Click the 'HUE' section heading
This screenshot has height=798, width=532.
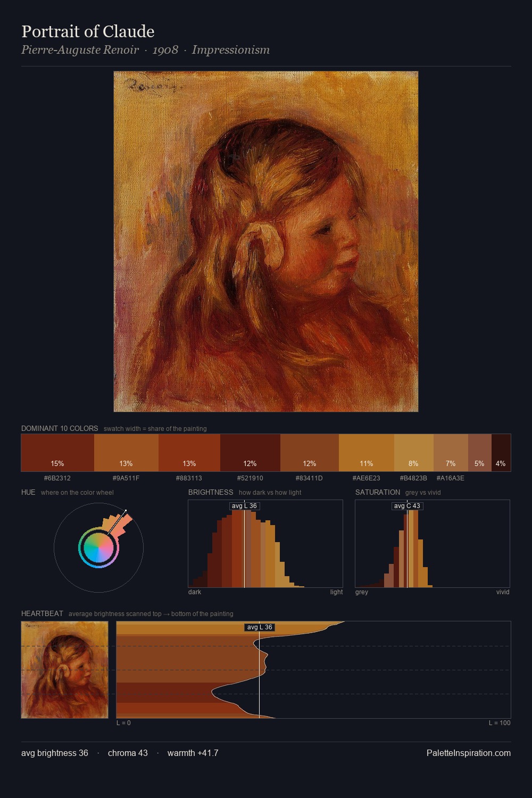pos(28,492)
